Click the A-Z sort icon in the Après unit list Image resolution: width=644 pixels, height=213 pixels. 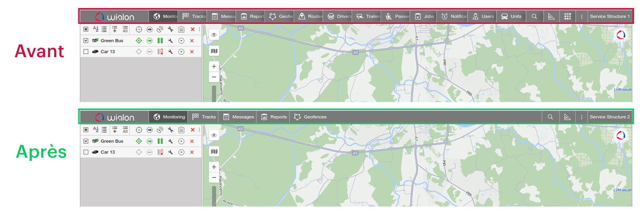(96, 130)
